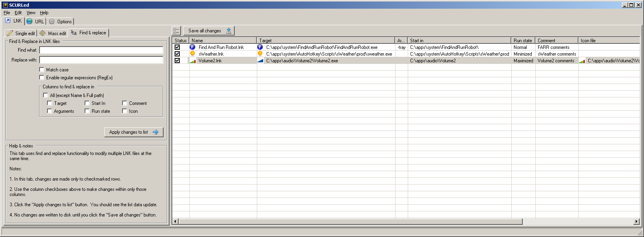Check the Arguments column checkbox

(49, 111)
